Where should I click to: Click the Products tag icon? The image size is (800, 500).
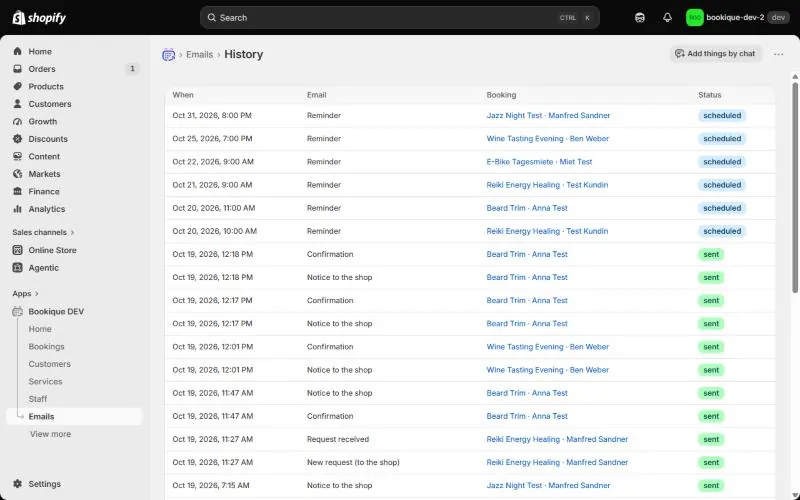(x=17, y=86)
